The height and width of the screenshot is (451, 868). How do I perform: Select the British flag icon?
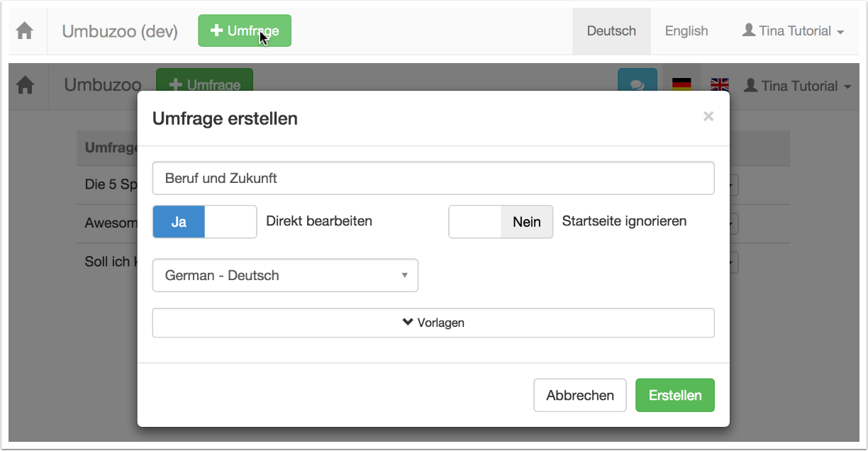click(x=720, y=85)
